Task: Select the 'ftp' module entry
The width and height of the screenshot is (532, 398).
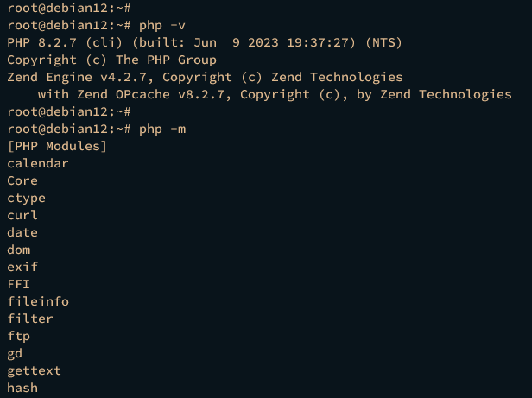Action: (x=19, y=337)
